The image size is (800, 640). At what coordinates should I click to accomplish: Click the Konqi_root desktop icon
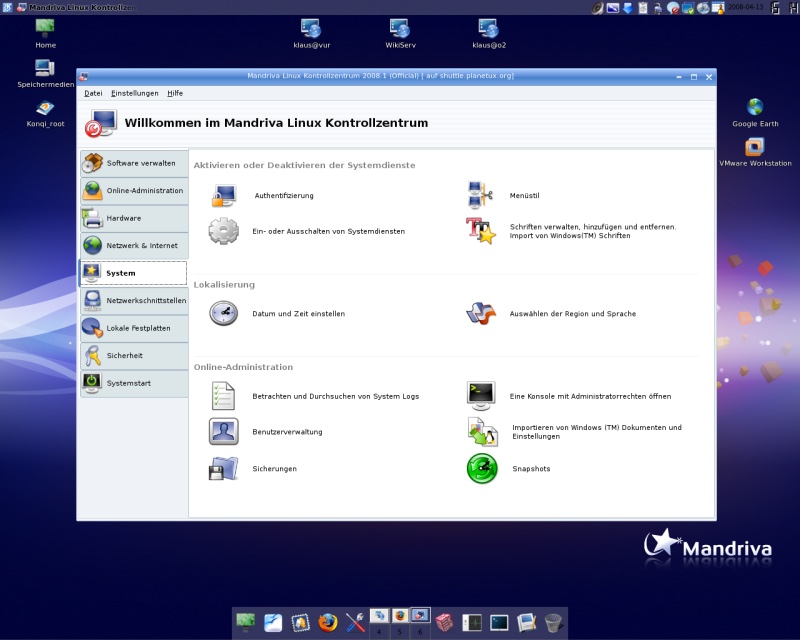45,113
